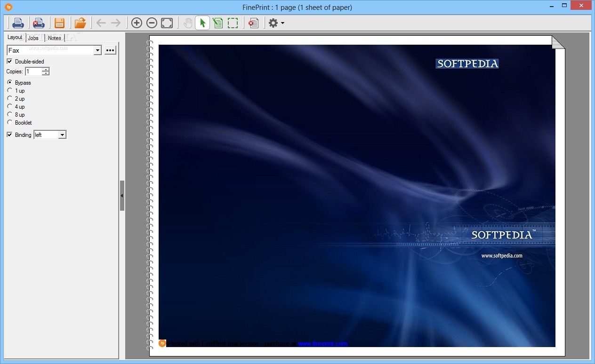Open a saved file with the folder icon
595x364 pixels.
(x=80, y=23)
